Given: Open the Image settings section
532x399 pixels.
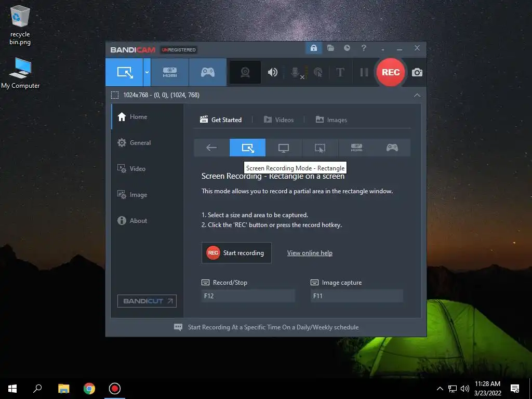Looking at the screenshot, I should [147, 195].
